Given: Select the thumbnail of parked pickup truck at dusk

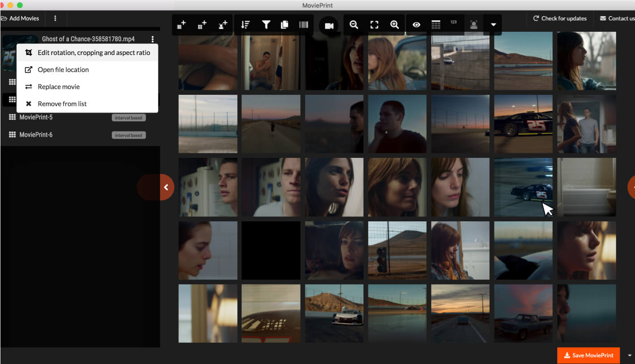Looking at the screenshot, I should point(524,313).
